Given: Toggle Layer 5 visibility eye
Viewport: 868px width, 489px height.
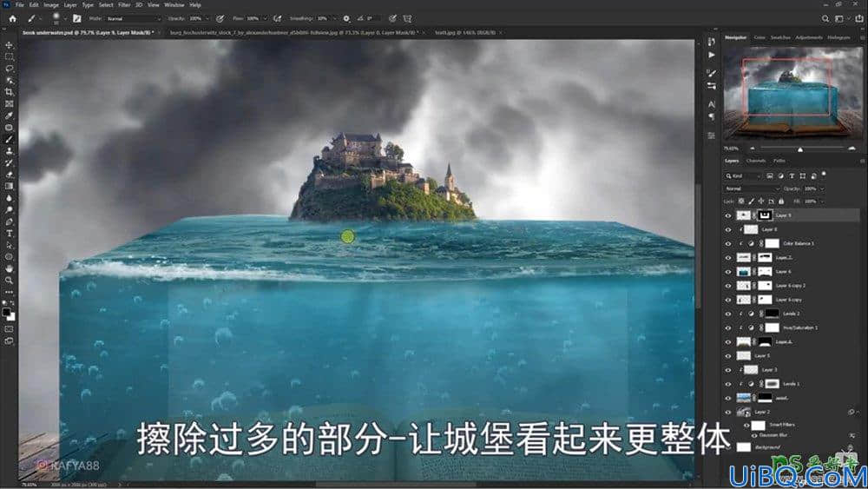Looking at the screenshot, I should (728, 356).
